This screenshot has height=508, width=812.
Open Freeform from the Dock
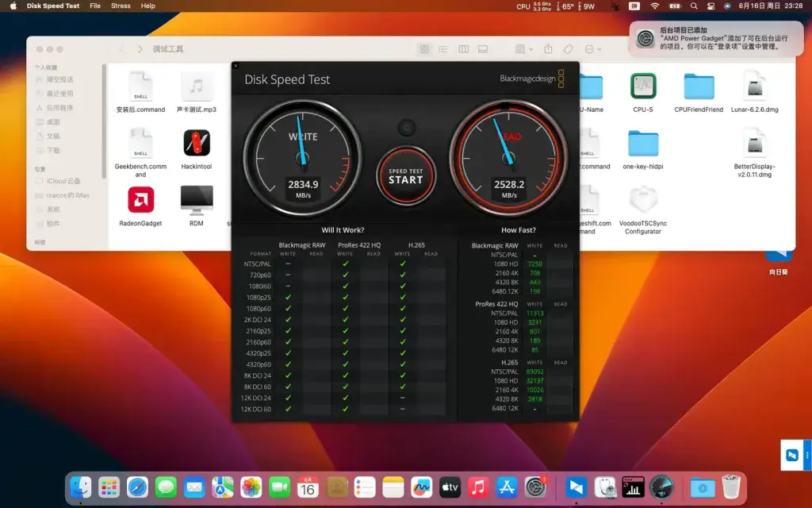click(422, 487)
